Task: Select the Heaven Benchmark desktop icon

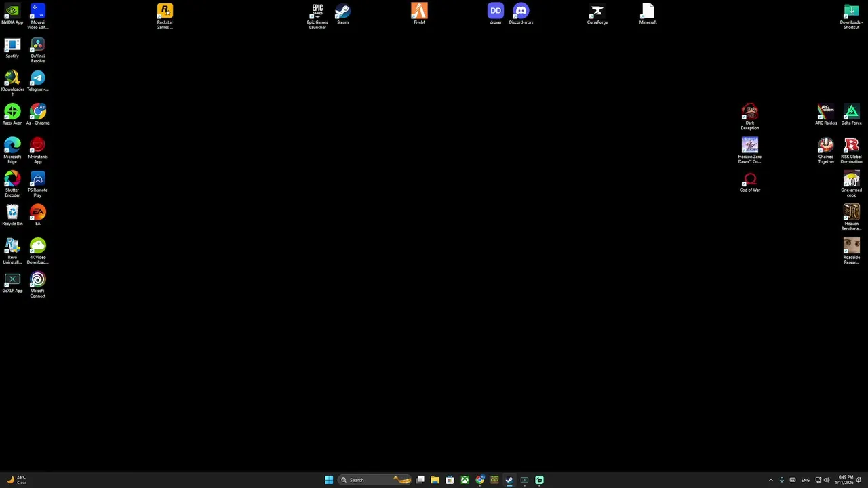Action: point(851,218)
